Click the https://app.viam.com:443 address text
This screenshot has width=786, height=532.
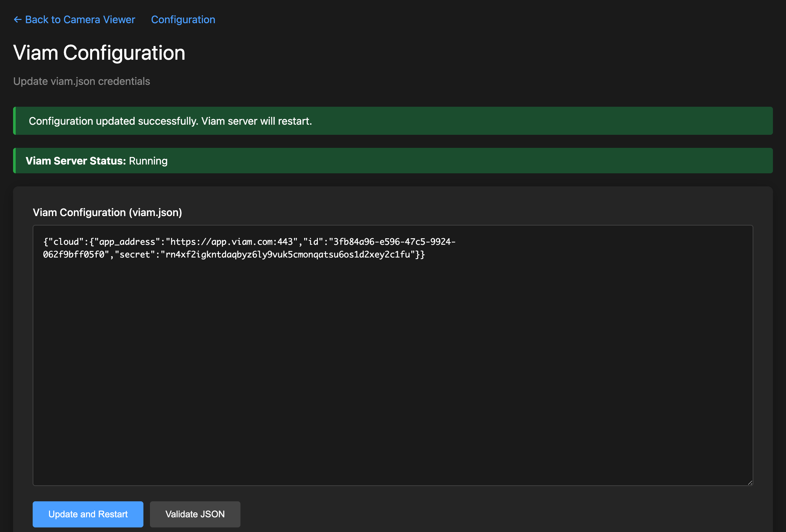click(x=232, y=241)
